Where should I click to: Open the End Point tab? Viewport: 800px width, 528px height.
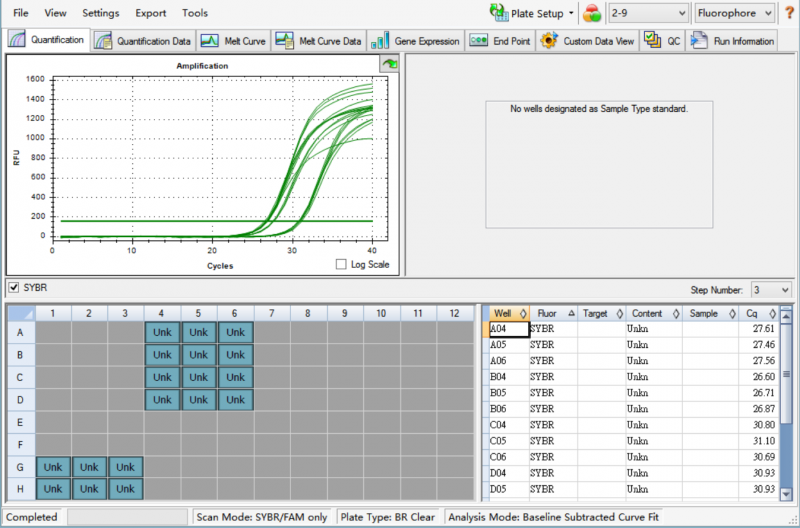500,41
